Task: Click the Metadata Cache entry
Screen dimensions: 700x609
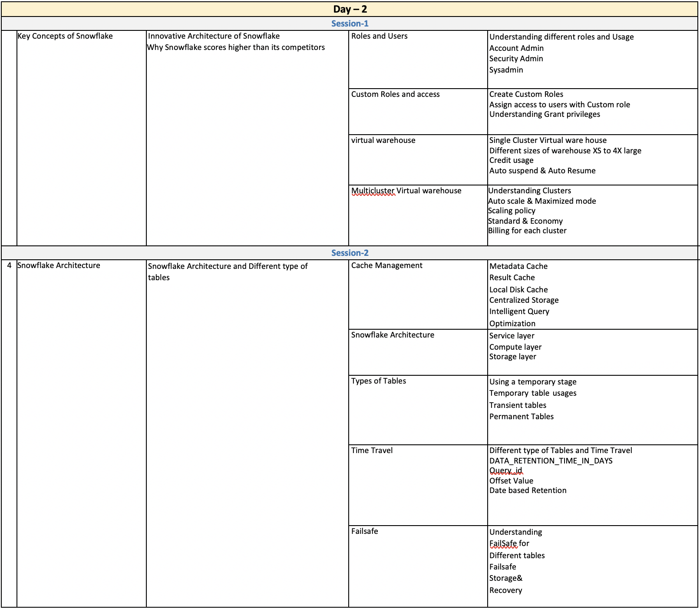Action: 518,266
